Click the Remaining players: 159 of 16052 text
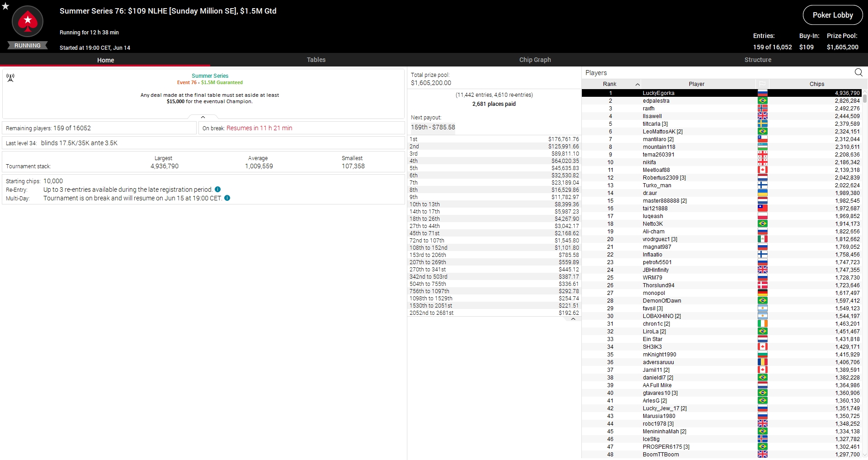Viewport: 868px width, 460px height. [48, 128]
